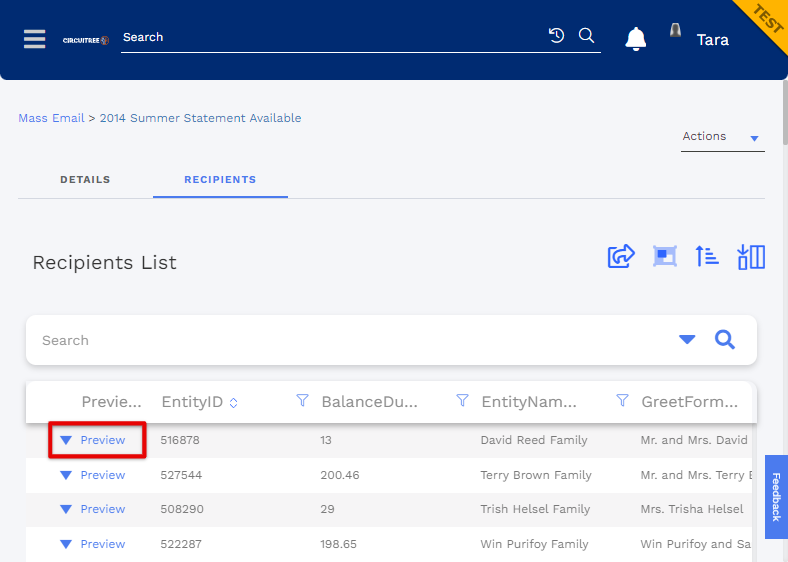788x562 pixels.
Task: Click the David Reed Family cell
Action: click(x=534, y=440)
